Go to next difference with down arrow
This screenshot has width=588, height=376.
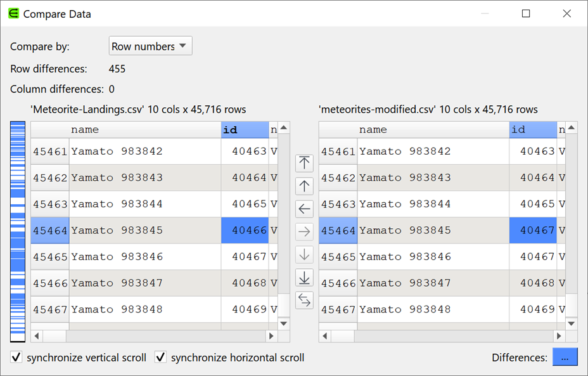point(304,254)
